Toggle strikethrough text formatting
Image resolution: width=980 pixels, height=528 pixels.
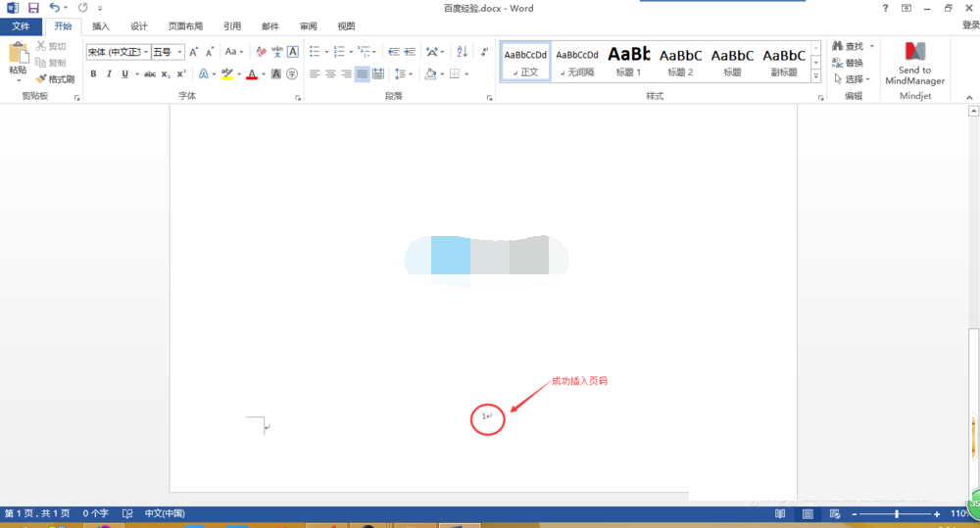click(150, 73)
